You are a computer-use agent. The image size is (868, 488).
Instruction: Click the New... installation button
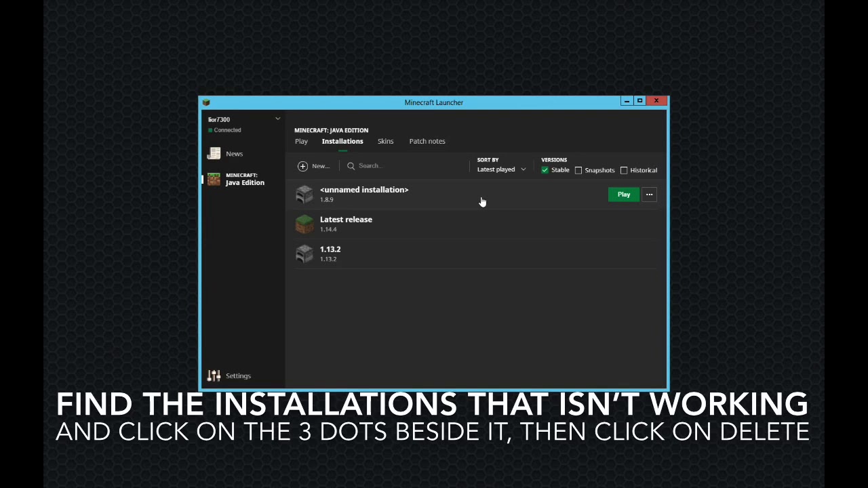313,166
